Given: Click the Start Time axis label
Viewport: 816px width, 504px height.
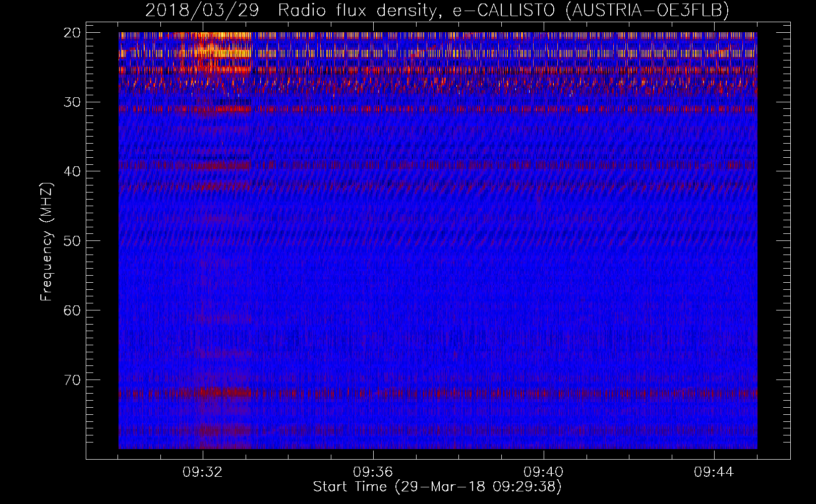Looking at the screenshot, I should coord(437,487).
